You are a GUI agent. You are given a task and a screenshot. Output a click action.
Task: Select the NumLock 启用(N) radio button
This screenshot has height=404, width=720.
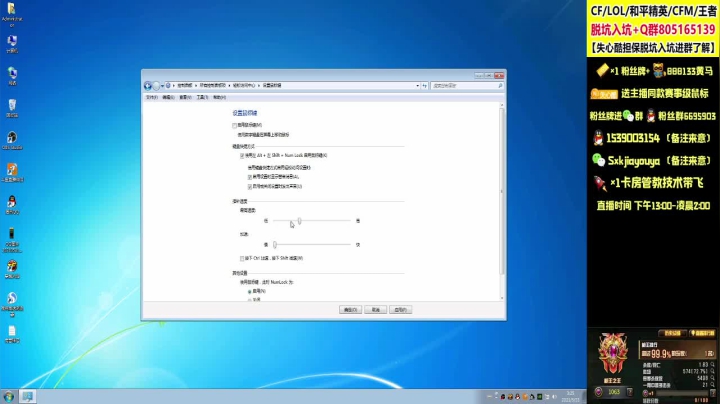(250, 292)
